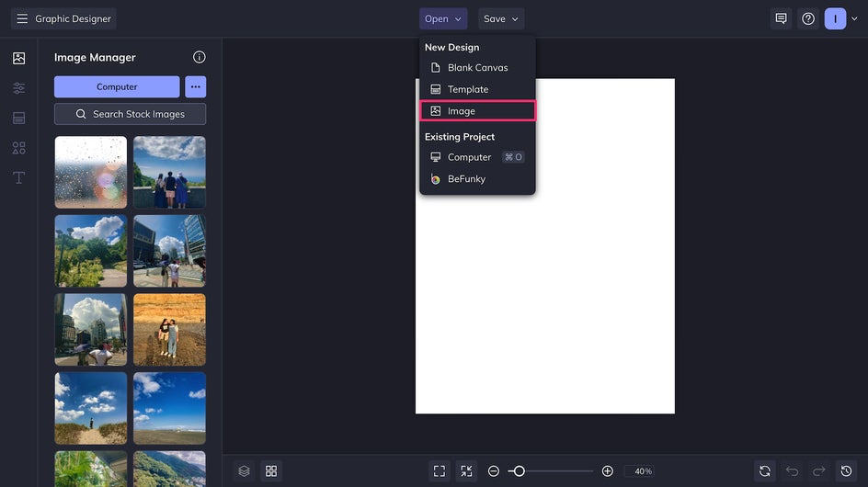The width and height of the screenshot is (868, 487).
Task: Open the Graphics shapes sidebar icon
Action: click(18, 148)
